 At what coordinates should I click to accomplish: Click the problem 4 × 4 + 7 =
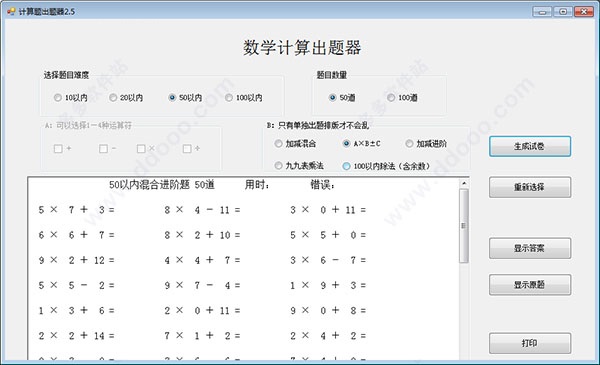point(202,260)
